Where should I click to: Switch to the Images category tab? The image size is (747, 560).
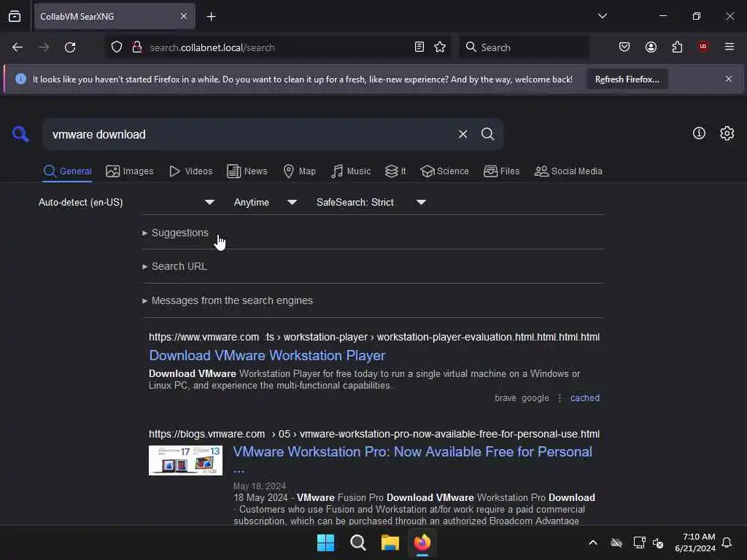tap(130, 171)
